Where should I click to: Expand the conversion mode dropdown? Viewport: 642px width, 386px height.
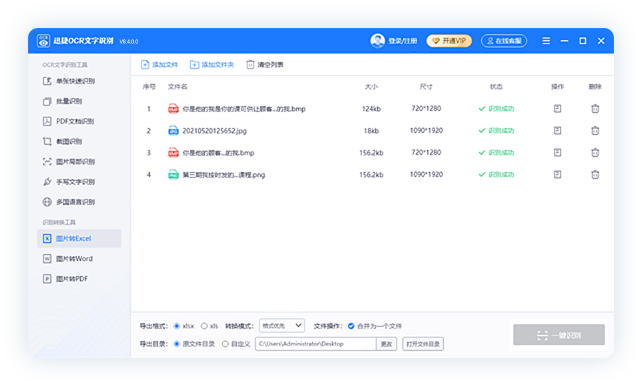pos(282,326)
